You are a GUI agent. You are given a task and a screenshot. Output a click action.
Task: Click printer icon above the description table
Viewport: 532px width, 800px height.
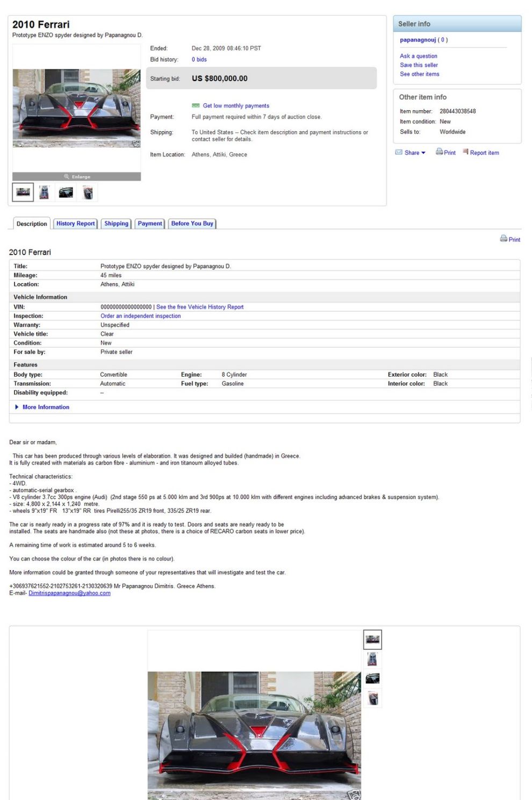(504, 239)
